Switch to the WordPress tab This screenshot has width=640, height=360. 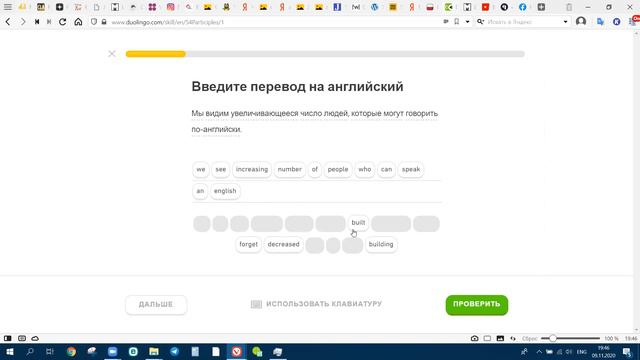(374, 7)
